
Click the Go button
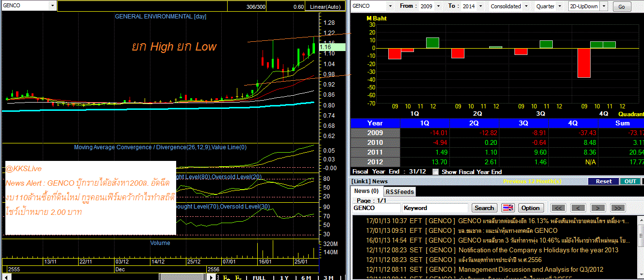(x=622, y=7)
